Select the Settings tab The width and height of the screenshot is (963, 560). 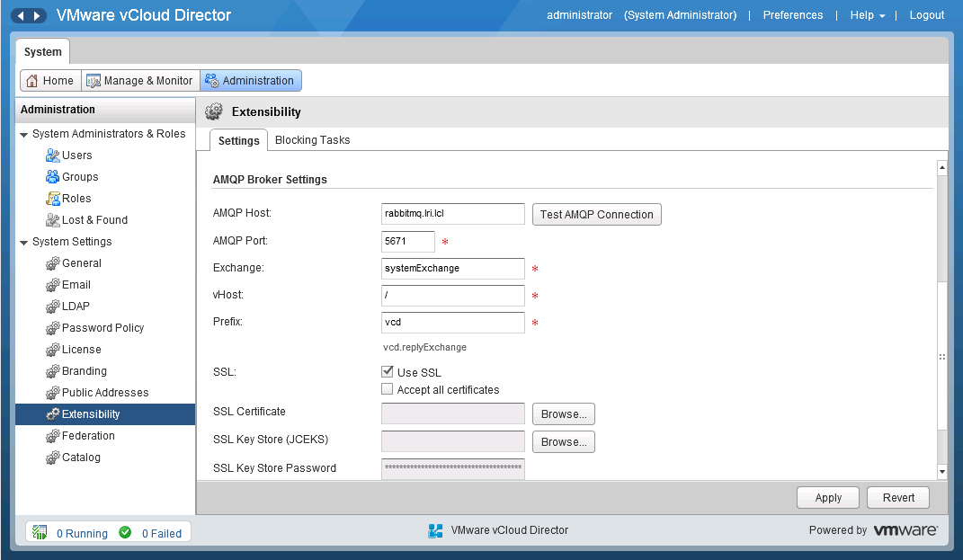(x=239, y=140)
